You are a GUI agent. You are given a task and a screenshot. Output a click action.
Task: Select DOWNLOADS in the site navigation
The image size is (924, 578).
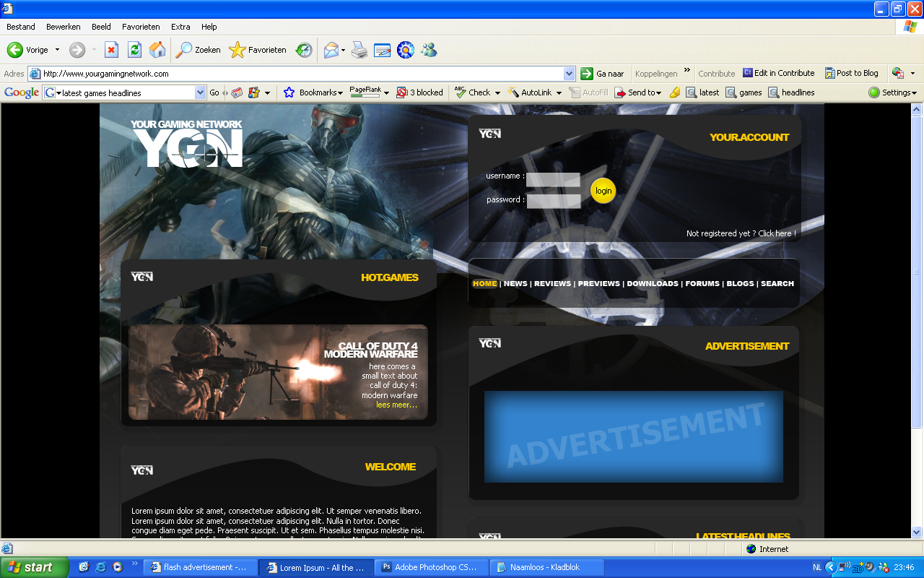653,283
